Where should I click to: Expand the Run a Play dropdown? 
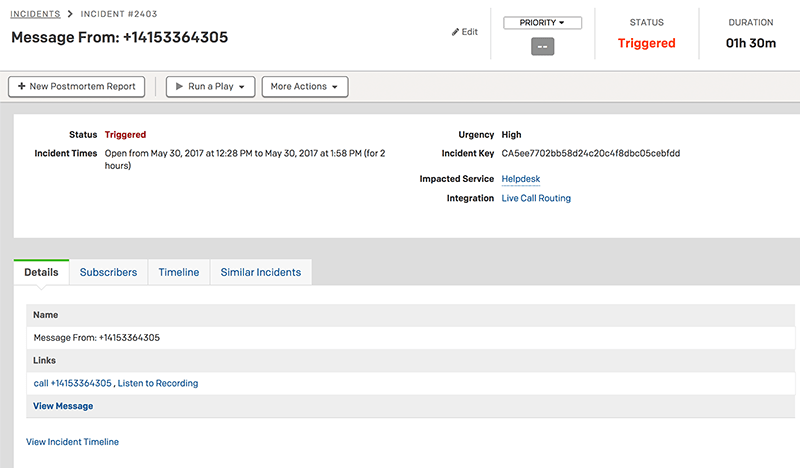[210, 87]
